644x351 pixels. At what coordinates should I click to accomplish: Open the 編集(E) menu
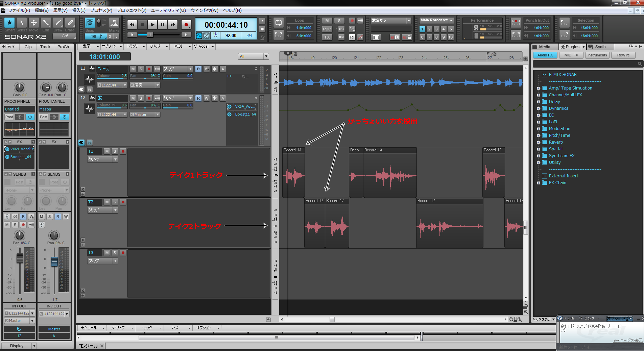pos(42,10)
